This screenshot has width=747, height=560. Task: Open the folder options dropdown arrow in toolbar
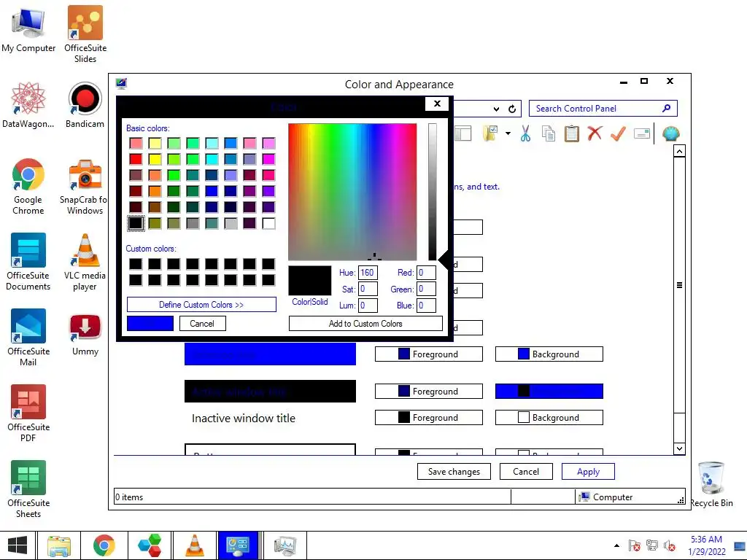tap(508, 134)
